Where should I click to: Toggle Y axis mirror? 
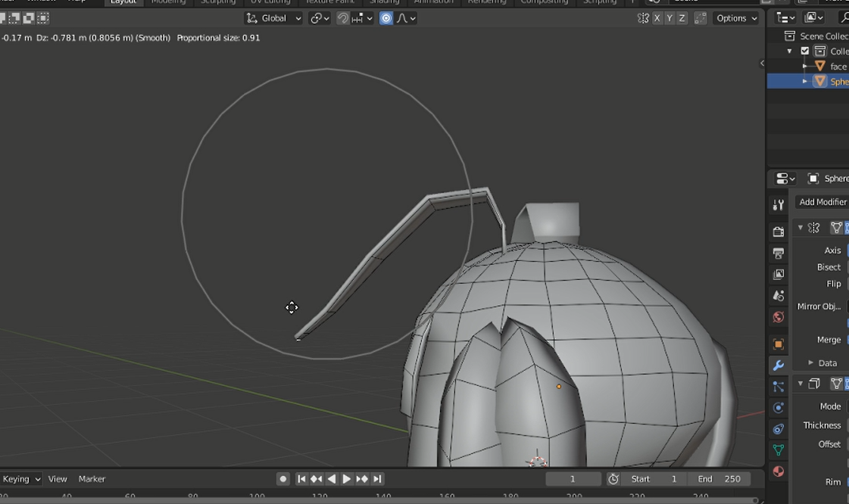point(670,18)
